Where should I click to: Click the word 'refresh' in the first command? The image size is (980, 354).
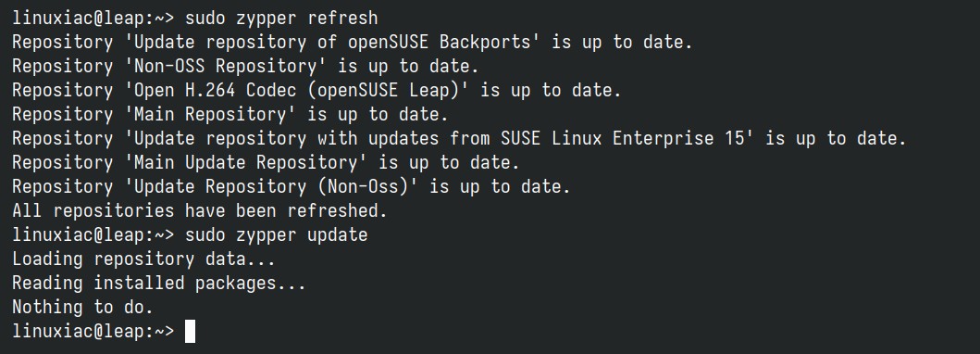(x=342, y=19)
